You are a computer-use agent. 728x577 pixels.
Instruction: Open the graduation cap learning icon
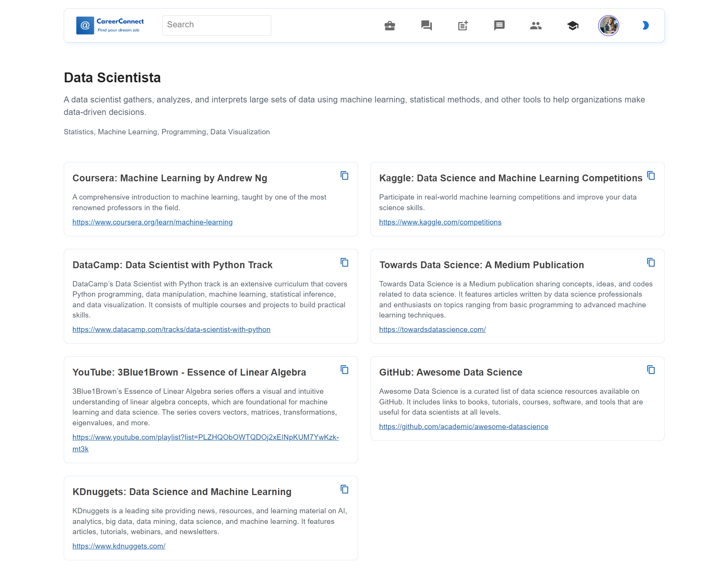pos(572,25)
